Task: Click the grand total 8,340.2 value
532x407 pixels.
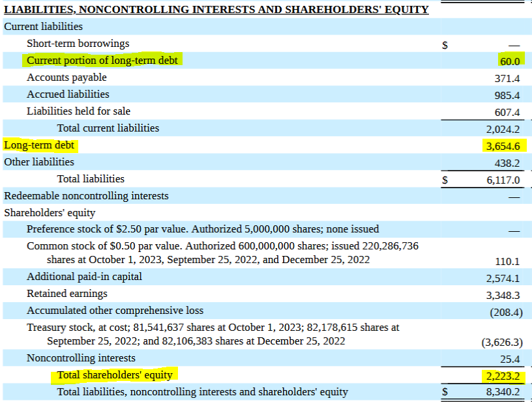Action: pos(503,393)
